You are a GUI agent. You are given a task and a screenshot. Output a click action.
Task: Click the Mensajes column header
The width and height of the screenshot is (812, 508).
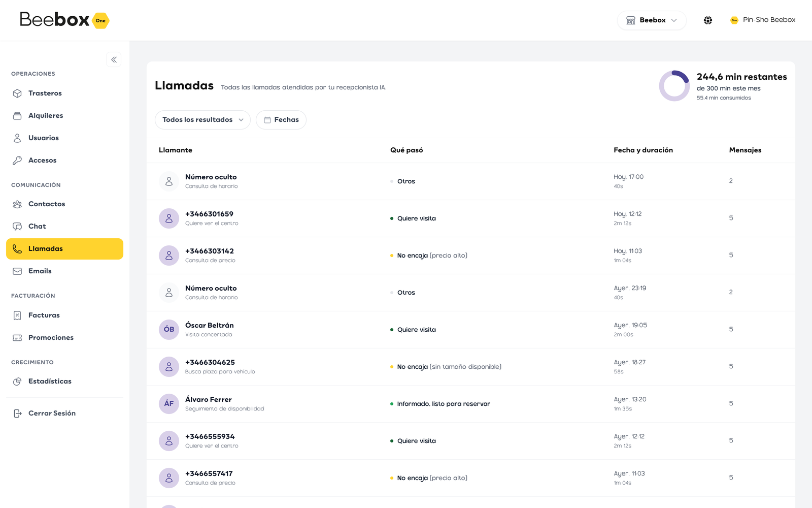[x=745, y=150]
